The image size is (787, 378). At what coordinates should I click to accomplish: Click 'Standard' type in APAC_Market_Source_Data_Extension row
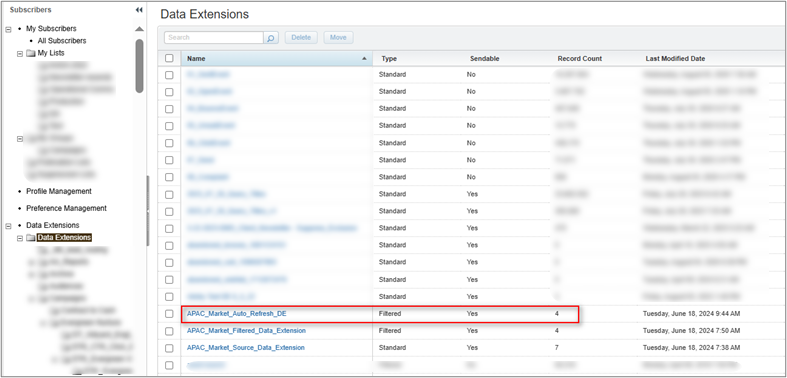tap(392, 347)
